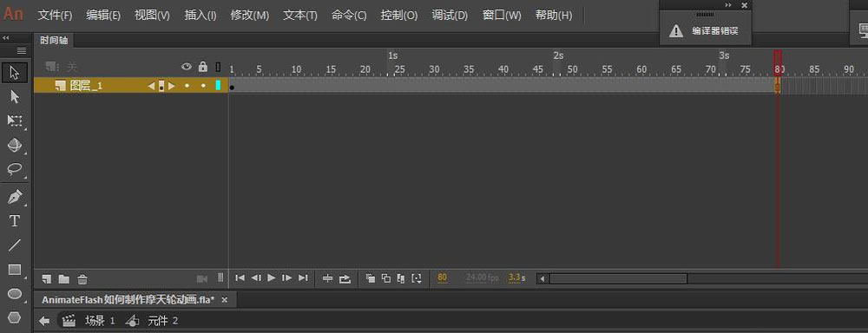Viewport: 868px width, 333px height.
Task: Click timeline horizontal scrollbar thumb
Action: 618,278
